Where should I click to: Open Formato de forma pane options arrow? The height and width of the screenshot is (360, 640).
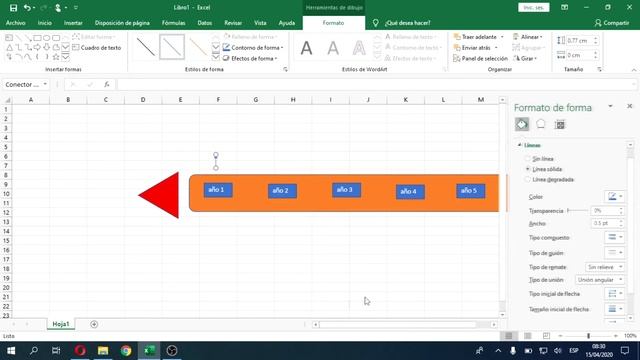pyautogui.click(x=610, y=106)
